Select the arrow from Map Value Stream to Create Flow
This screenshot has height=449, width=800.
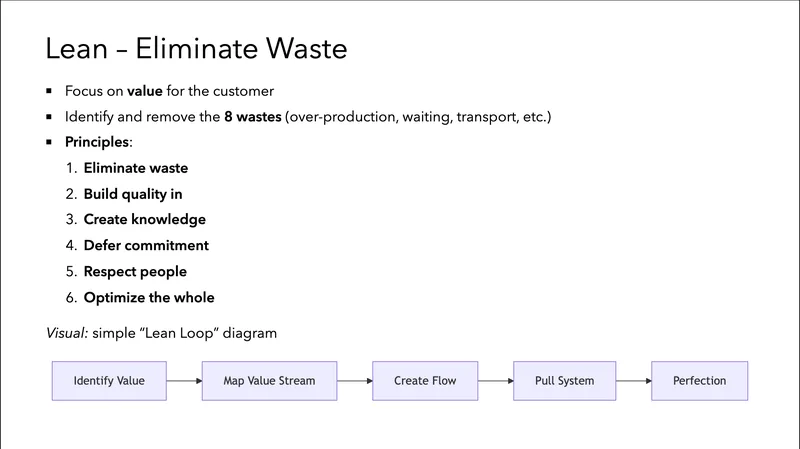coord(354,381)
